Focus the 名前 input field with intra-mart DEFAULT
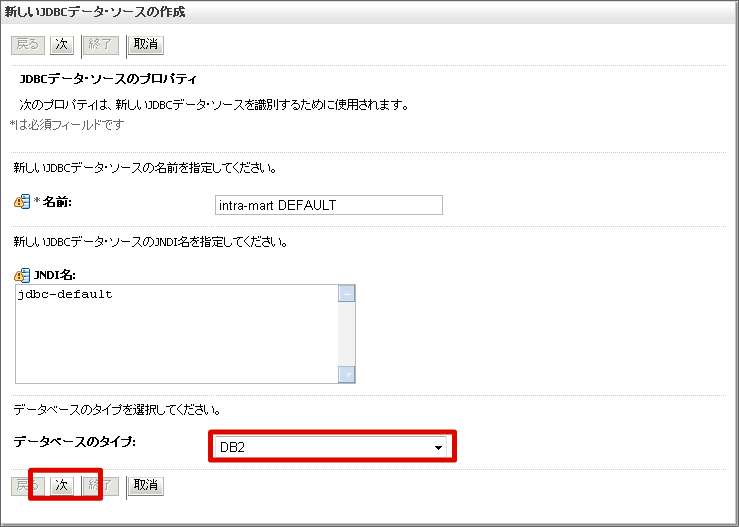Image resolution: width=739 pixels, height=527 pixels. pyautogui.click(x=328, y=205)
